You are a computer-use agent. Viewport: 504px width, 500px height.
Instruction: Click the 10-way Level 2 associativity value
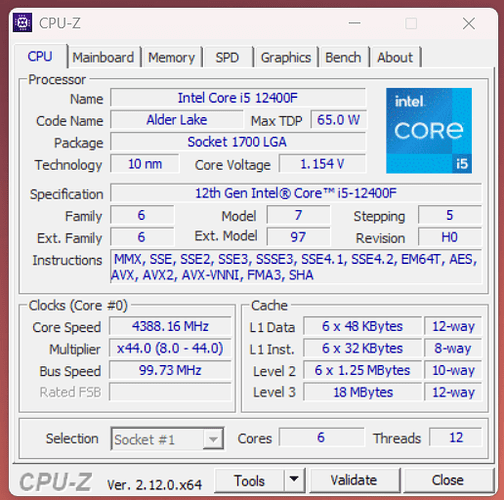coord(453,370)
